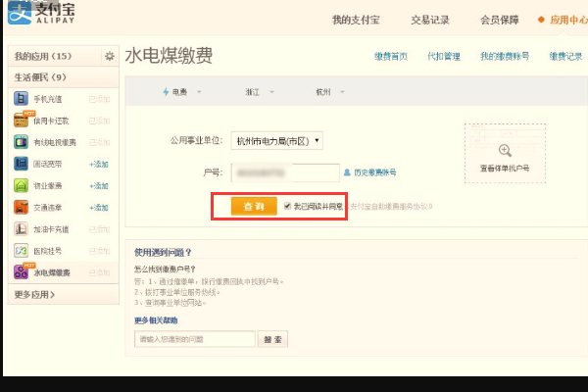Go to the 代扣管理 tab
Image resolution: width=588 pixels, height=392 pixels.
pos(444,56)
